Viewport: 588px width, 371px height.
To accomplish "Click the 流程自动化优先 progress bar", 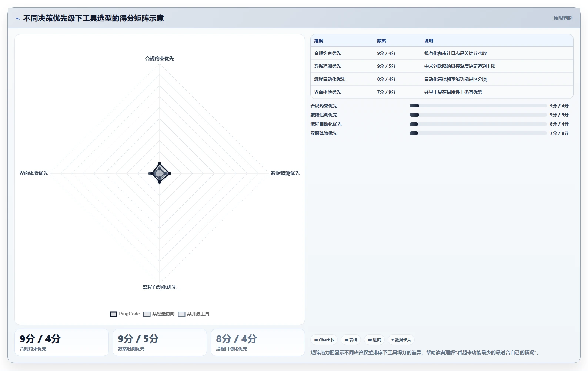I will 478,124.
